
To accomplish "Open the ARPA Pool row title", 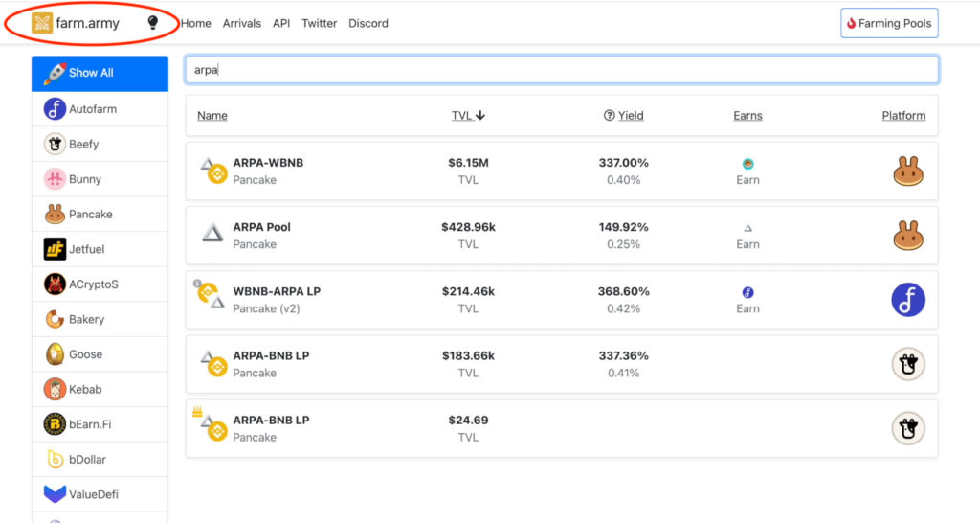I will coord(262,227).
